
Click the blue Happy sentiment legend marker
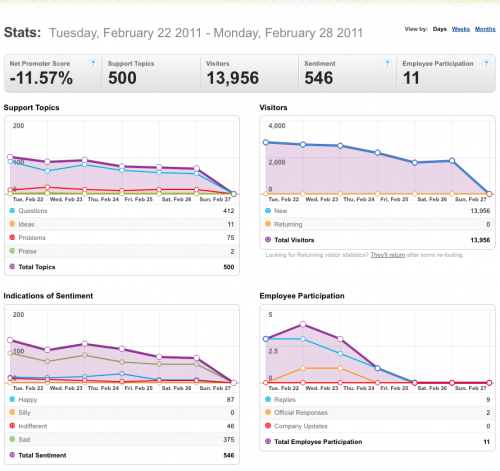click(x=12, y=399)
